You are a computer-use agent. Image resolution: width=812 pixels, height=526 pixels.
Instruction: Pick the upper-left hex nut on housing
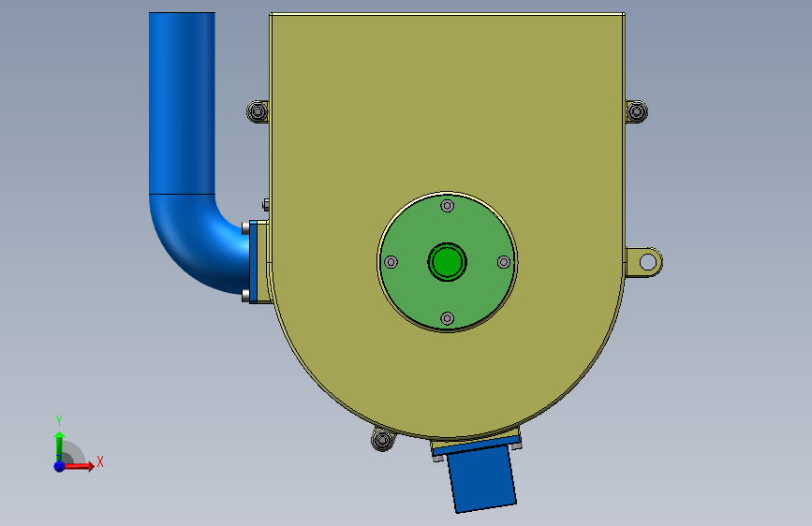[x=258, y=111]
